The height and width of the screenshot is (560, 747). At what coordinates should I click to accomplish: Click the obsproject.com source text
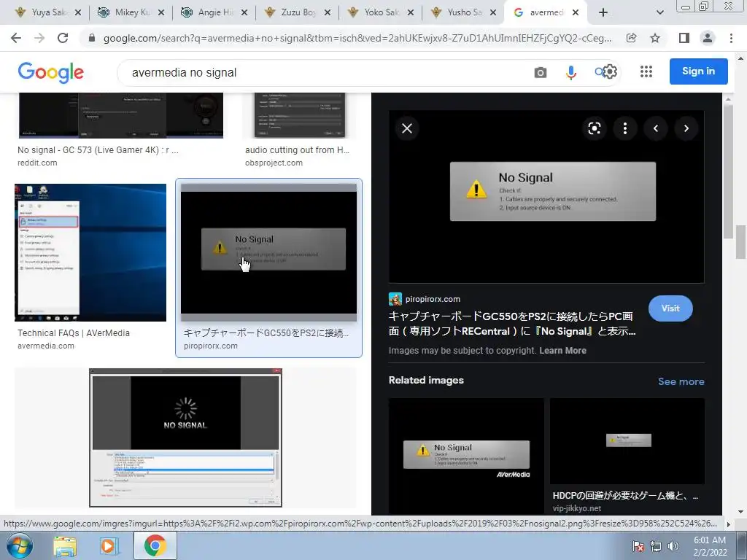(274, 163)
